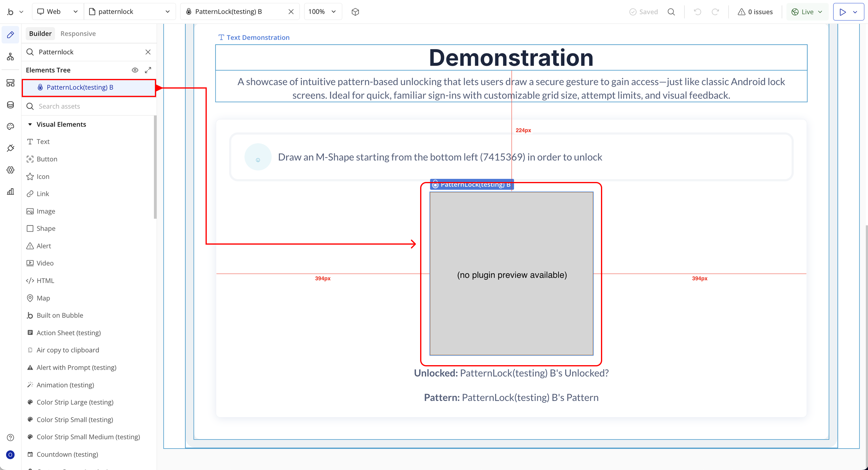The height and width of the screenshot is (470, 868).
Task: Collapse the Visual Elements section
Action: pyautogui.click(x=30, y=124)
